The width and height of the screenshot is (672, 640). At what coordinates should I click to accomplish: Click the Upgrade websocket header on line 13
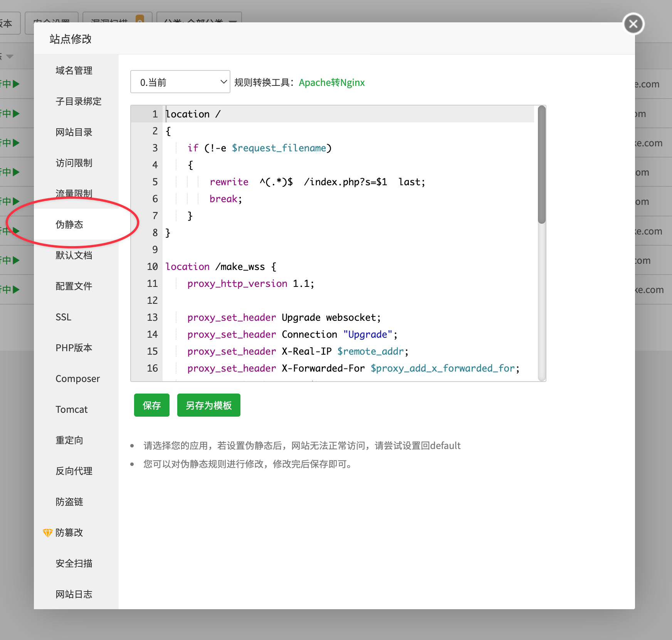284,317
